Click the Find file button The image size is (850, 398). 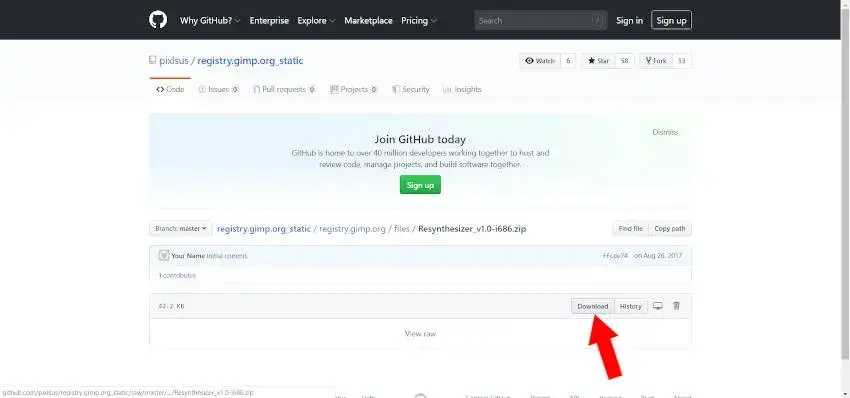630,229
